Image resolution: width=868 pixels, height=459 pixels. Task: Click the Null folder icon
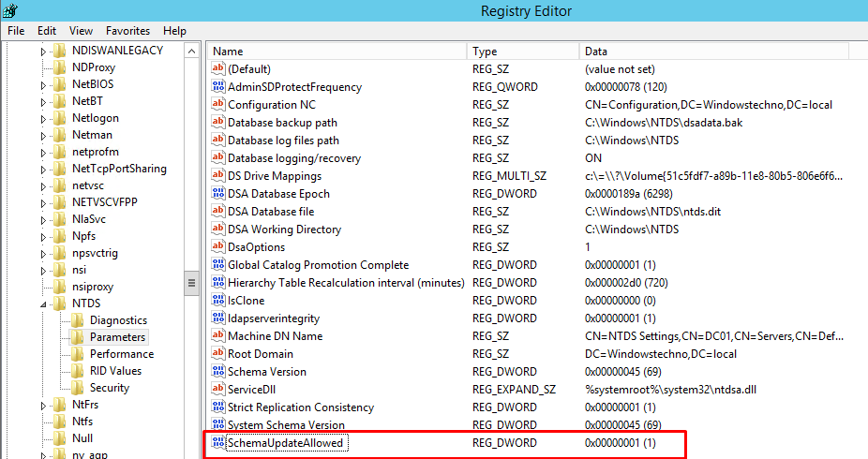[x=59, y=438]
